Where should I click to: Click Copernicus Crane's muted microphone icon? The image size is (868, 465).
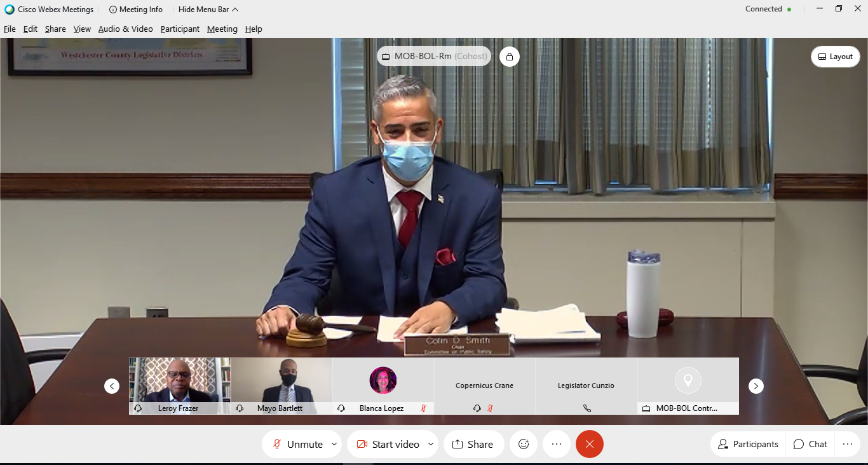click(490, 408)
